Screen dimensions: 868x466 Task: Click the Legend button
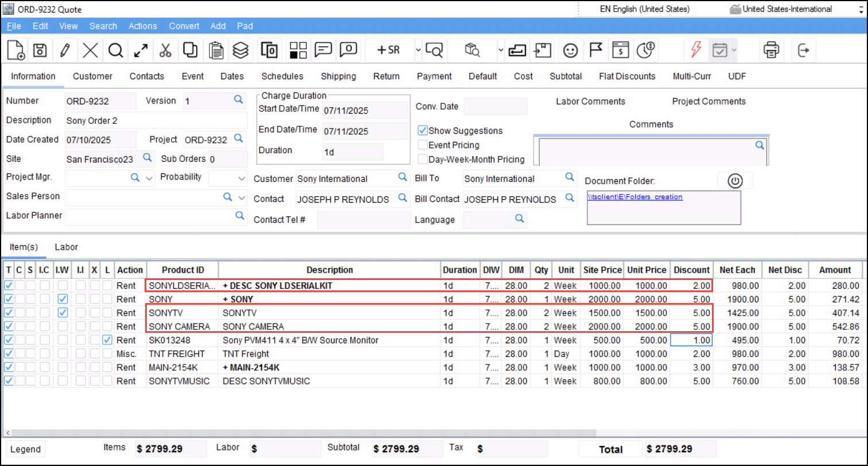coord(26,449)
